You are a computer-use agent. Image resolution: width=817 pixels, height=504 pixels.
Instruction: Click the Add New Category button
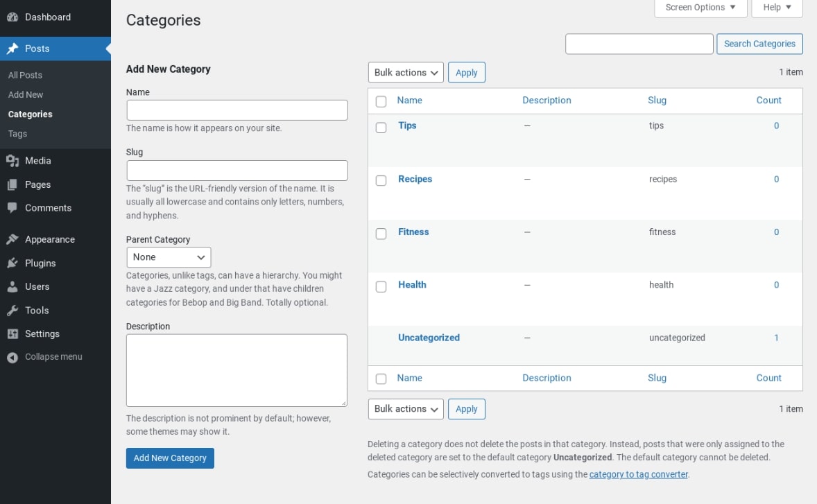pos(169,458)
